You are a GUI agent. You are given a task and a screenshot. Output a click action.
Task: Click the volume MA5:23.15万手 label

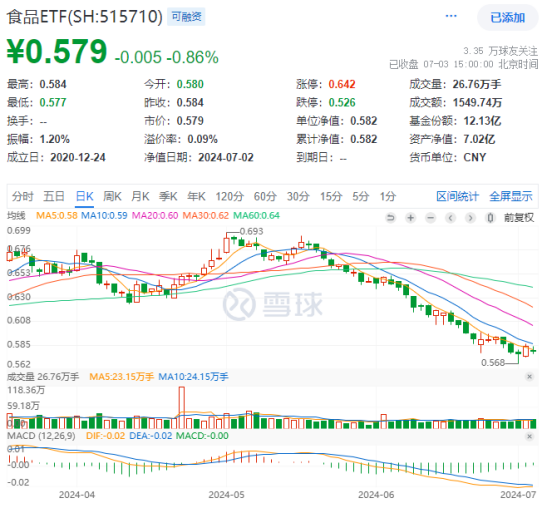pyautogui.click(x=121, y=376)
